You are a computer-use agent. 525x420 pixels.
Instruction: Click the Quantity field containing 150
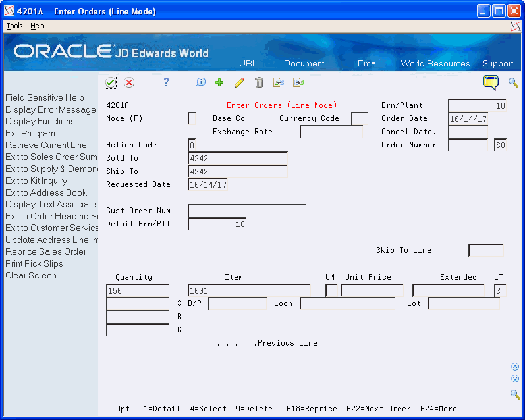click(138, 290)
